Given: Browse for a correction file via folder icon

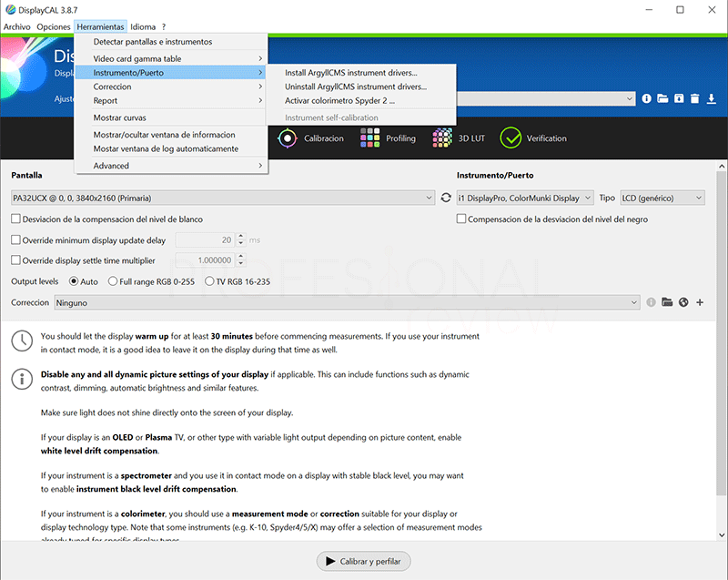Looking at the screenshot, I should click(x=667, y=302).
